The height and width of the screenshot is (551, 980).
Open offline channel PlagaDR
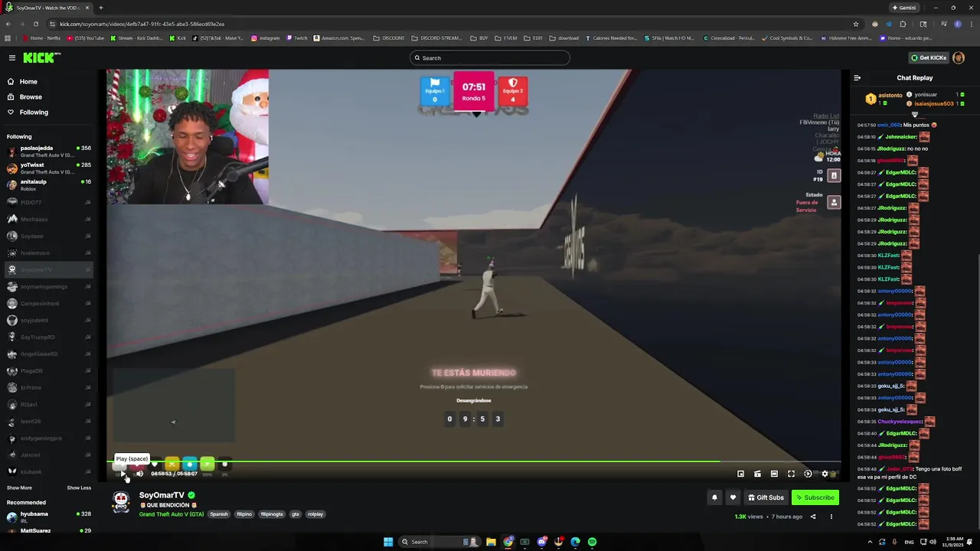tap(49, 370)
